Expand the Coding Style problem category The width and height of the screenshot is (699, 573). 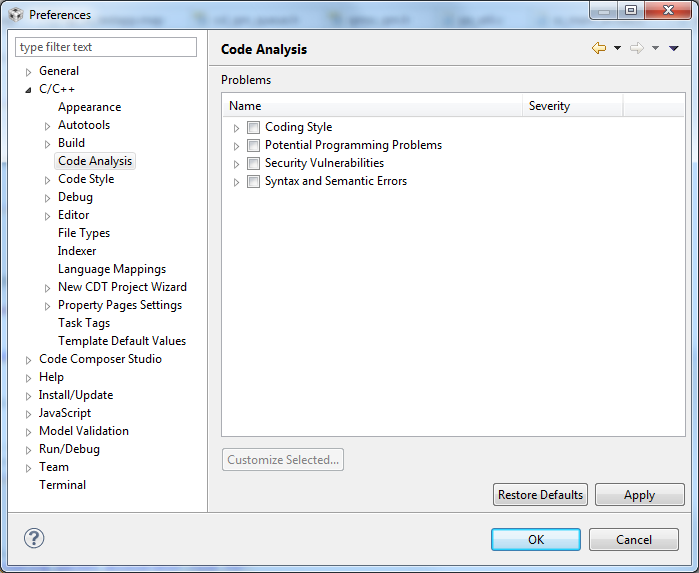click(x=237, y=128)
